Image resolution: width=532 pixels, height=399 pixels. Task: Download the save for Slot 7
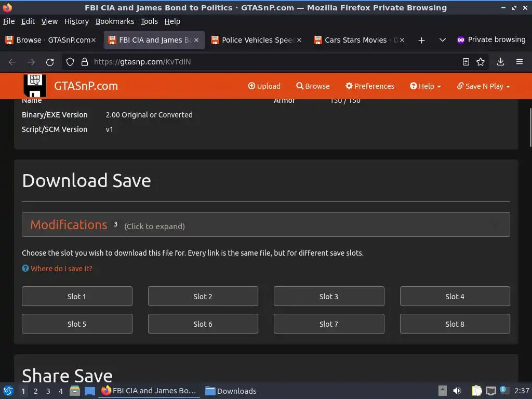(x=329, y=324)
